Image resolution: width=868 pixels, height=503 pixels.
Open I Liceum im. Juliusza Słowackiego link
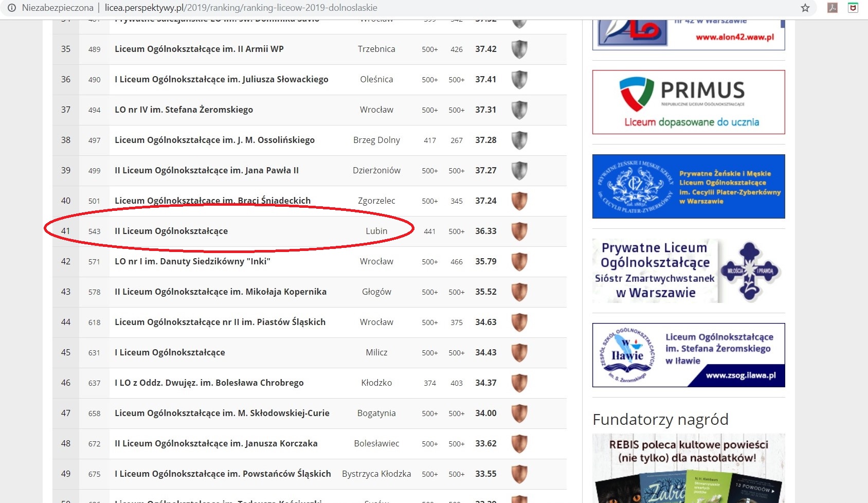click(221, 80)
